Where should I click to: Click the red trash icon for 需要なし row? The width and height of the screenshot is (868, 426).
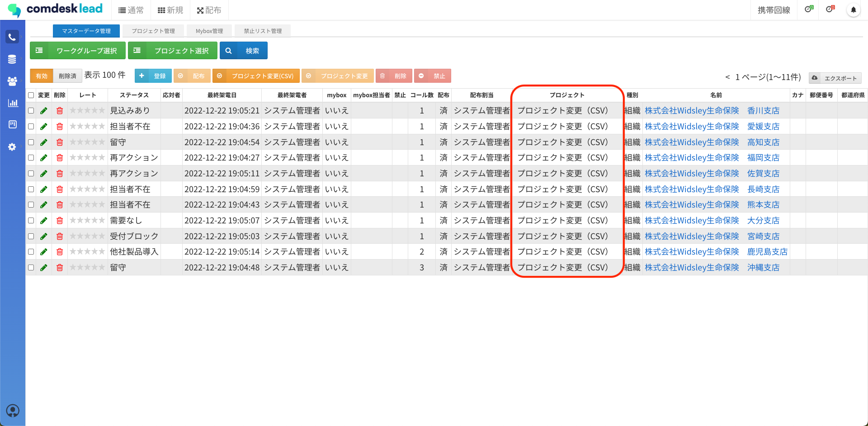click(x=60, y=221)
